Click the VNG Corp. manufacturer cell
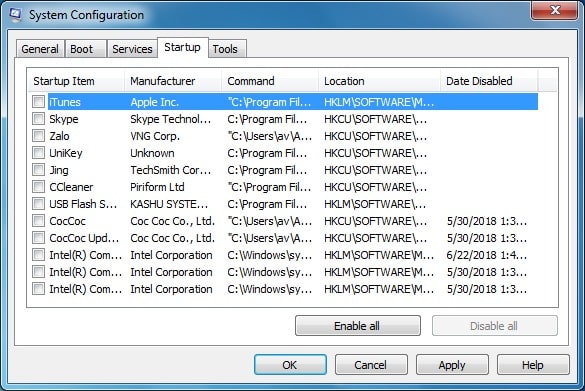Screen dimensions: 585x391 (155, 136)
